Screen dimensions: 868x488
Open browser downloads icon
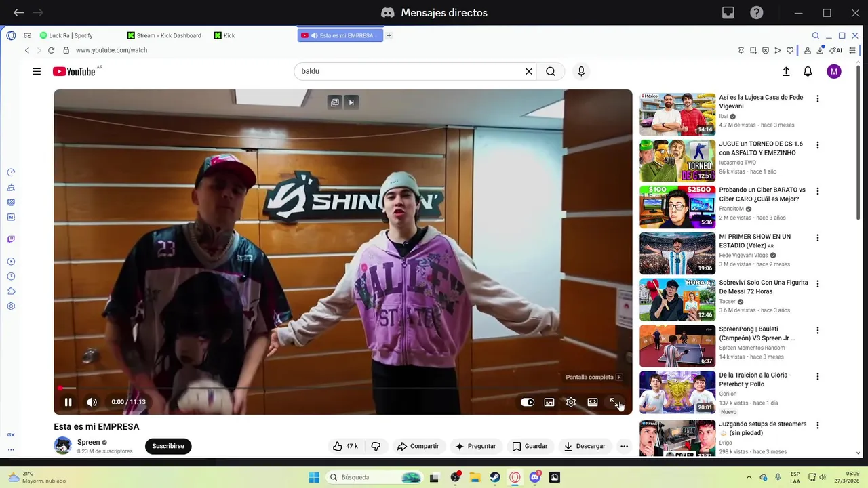pos(821,50)
